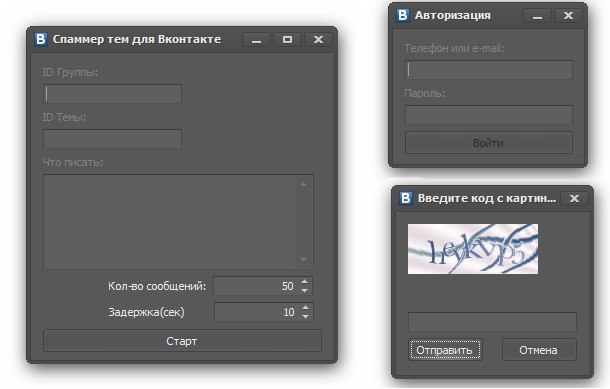This screenshot has height=389, width=610.
Task: Click the ID Темы: label
Action: pos(64,117)
